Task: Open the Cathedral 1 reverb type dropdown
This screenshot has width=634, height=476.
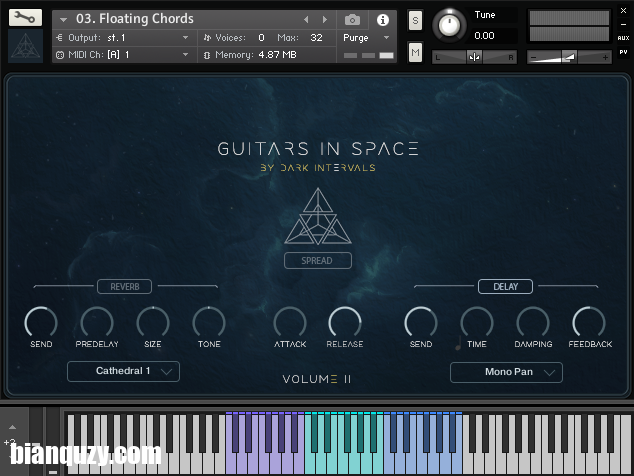Action: (x=123, y=371)
